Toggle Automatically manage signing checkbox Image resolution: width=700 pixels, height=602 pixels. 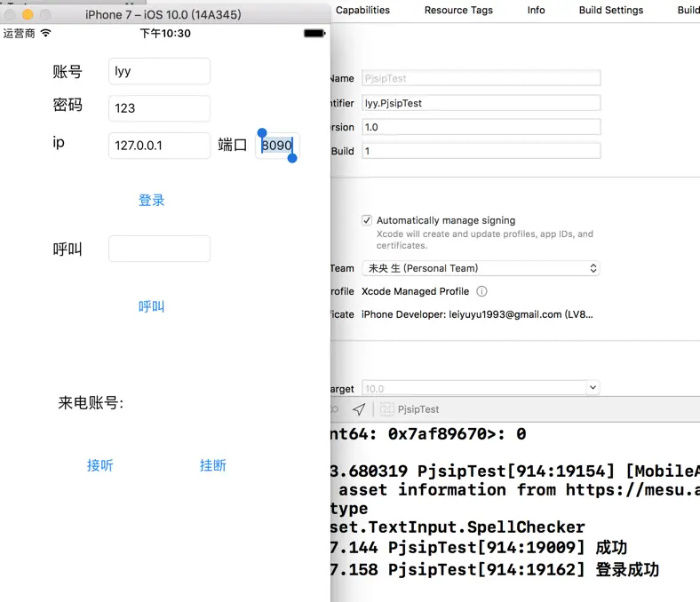click(x=367, y=220)
